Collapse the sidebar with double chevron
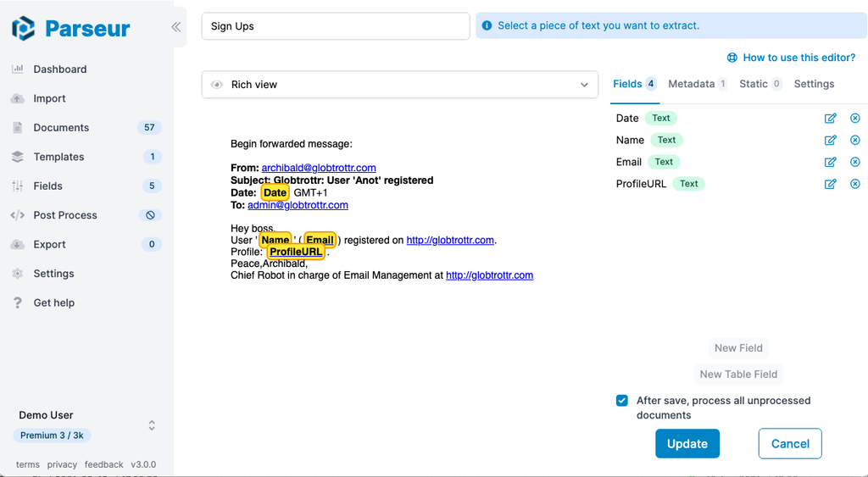This screenshot has width=868, height=477. click(x=176, y=26)
